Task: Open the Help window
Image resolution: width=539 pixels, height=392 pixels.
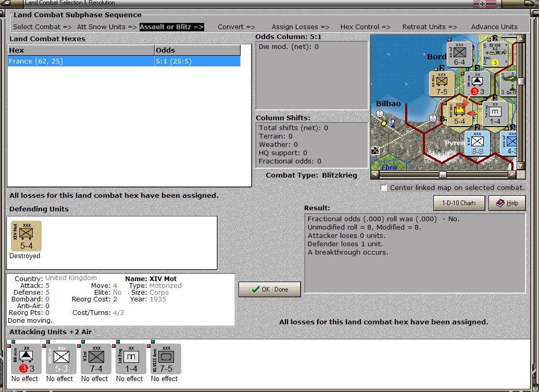Action: 507,203
